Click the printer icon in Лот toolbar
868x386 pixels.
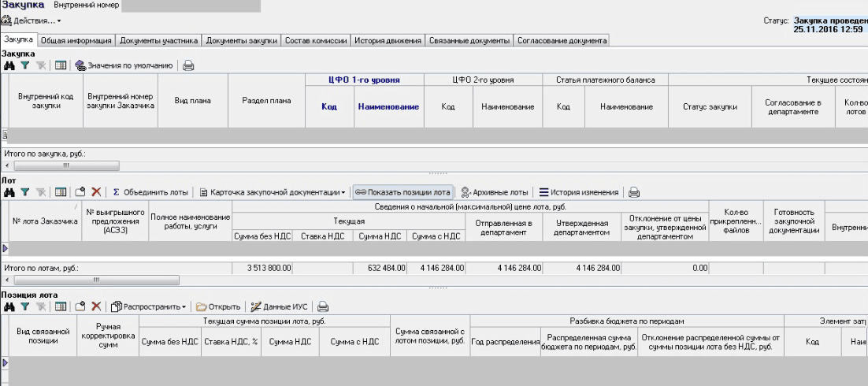coord(634,191)
